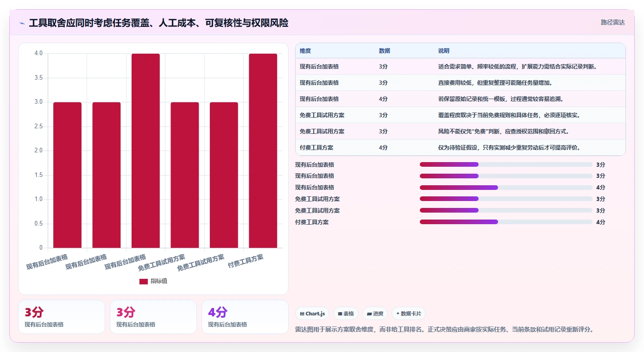
Task: Click the 数据 column header
Action: pyautogui.click(x=385, y=51)
